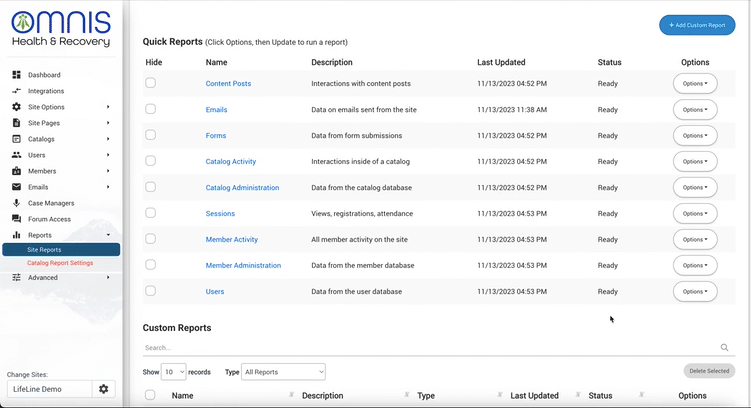Click the search magnifier icon in Custom Reports
The height and width of the screenshot is (408, 751).
(x=725, y=348)
